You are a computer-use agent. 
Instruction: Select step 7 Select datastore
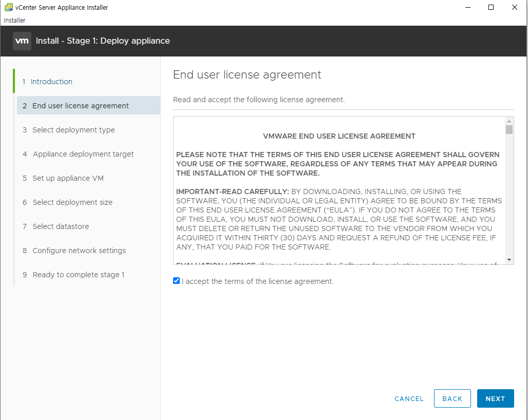click(56, 226)
